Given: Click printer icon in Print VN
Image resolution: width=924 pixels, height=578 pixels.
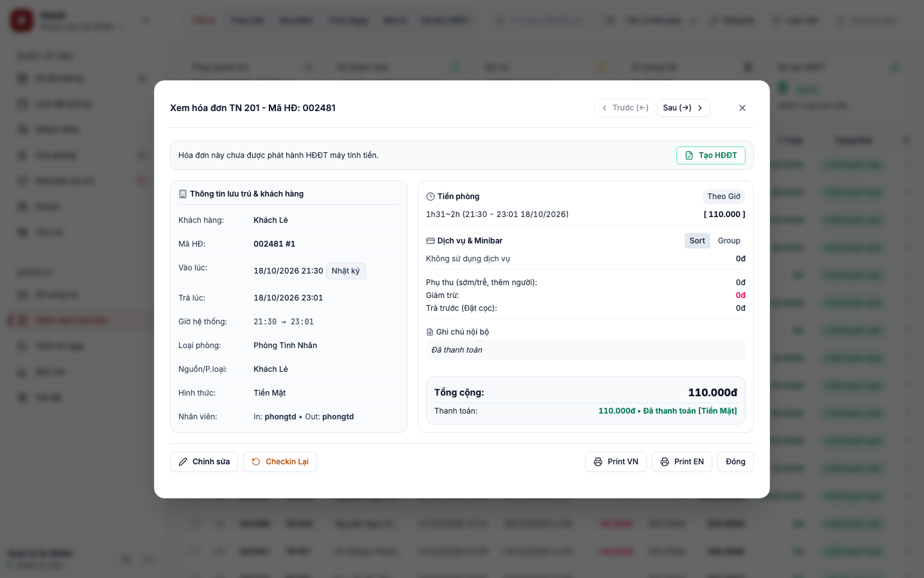Looking at the screenshot, I should [x=598, y=462].
